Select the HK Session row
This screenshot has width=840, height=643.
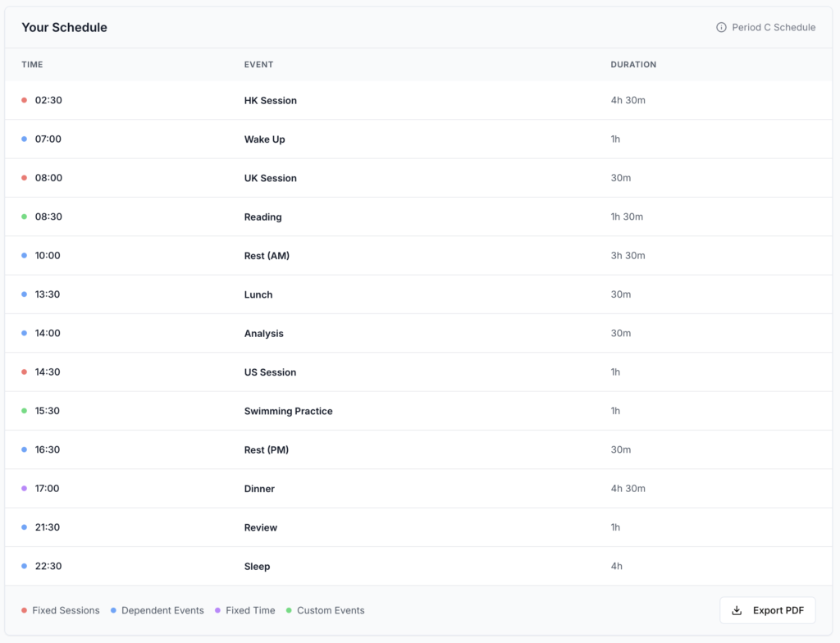click(271, 100)
